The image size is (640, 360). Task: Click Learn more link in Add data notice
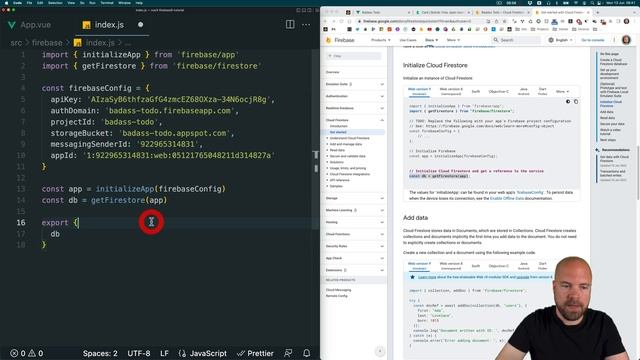(427, 277)
